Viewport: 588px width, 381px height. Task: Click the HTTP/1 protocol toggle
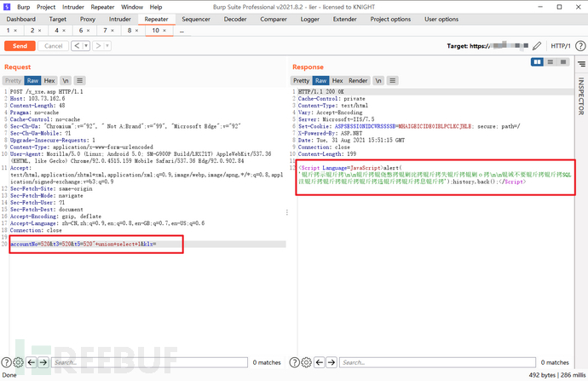tap(560, 46)
